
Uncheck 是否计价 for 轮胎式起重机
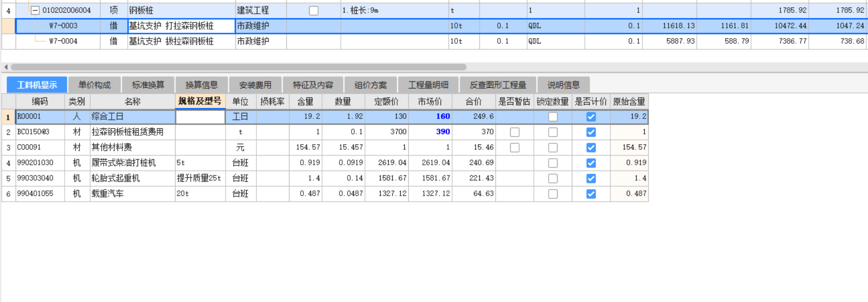[591, 179]
